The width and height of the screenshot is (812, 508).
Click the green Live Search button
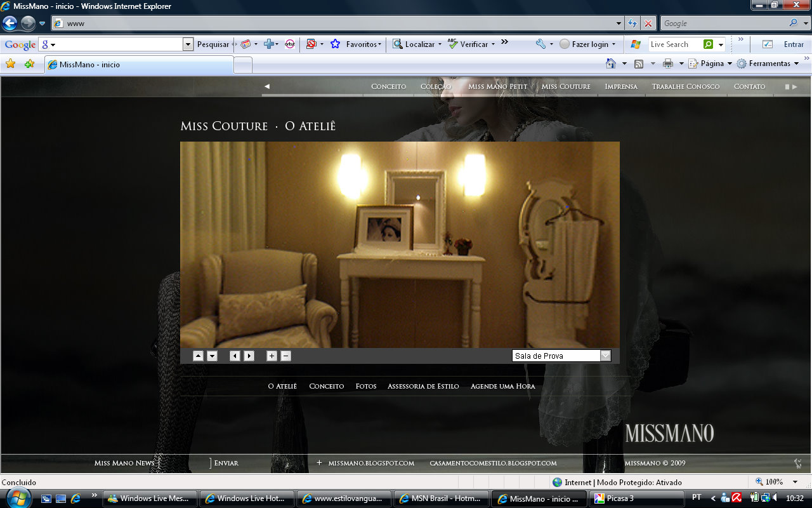[709, 44]
